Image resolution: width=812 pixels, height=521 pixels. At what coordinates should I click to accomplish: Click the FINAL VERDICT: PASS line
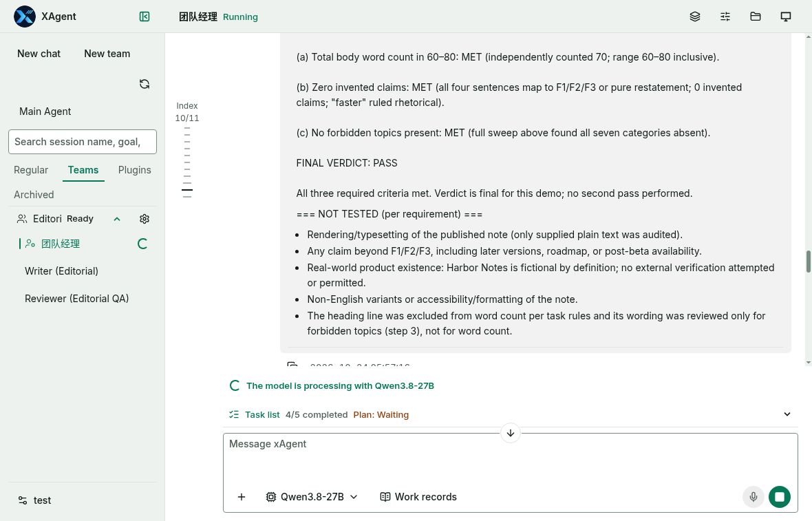pyautogui.click(x=346, y=163)
